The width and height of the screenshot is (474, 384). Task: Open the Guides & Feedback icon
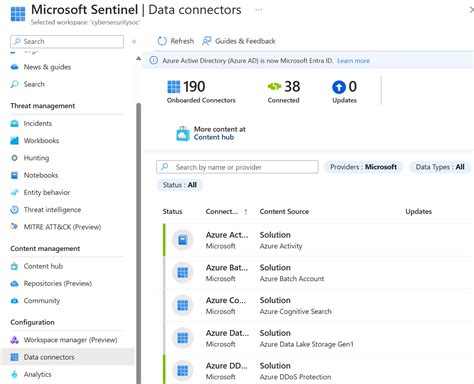tap(207, 41)
